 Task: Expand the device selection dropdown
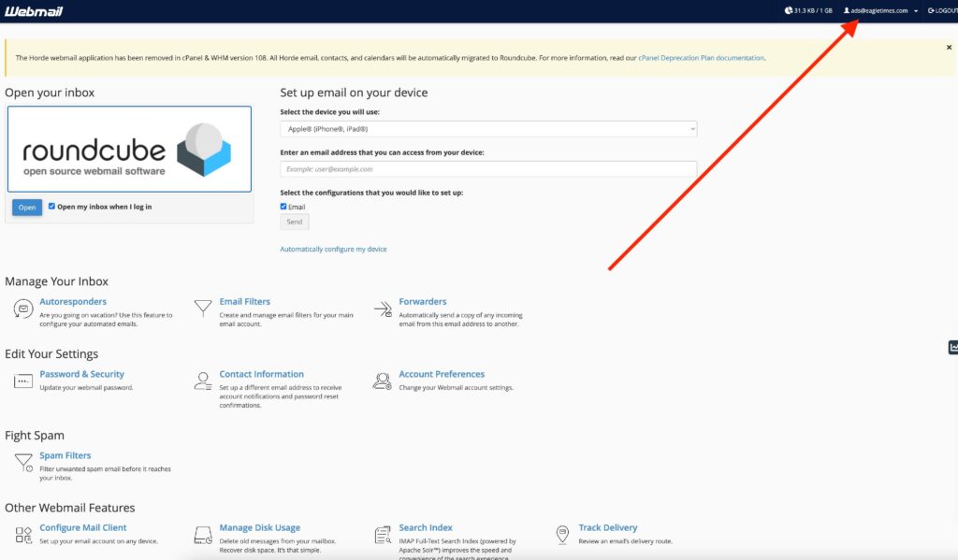pyautogui.click(x=488, y=129)
